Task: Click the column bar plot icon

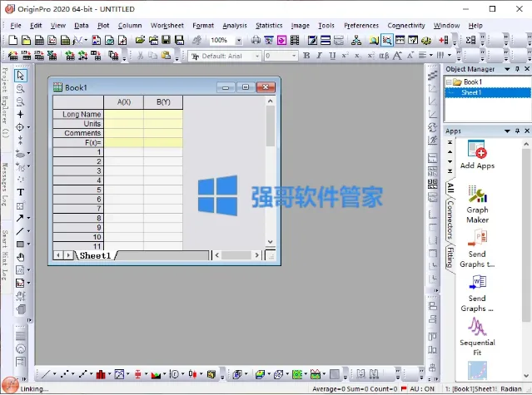Action: pyautogui.click(x=101, y=374)
